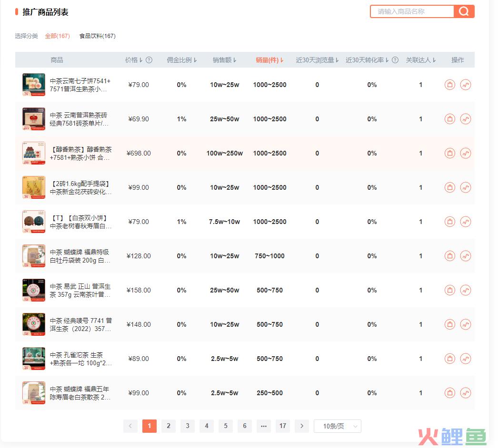Open the price column help icon

(x=149, y=60)
